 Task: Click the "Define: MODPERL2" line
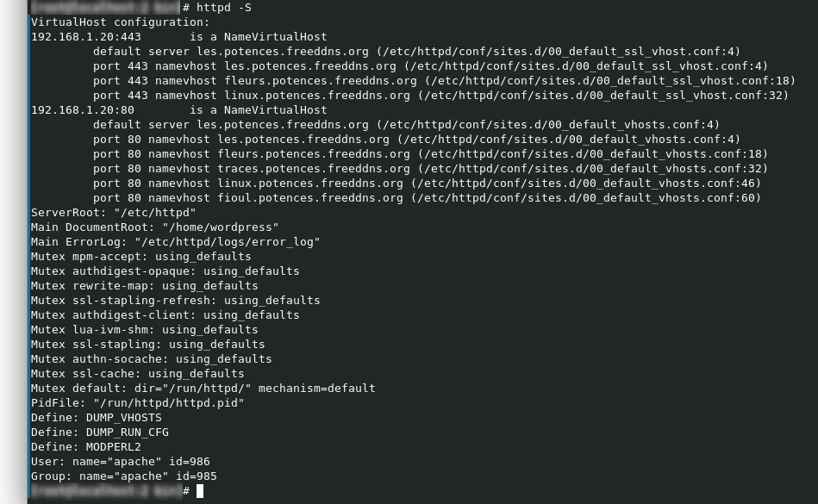tap(85, 447)
